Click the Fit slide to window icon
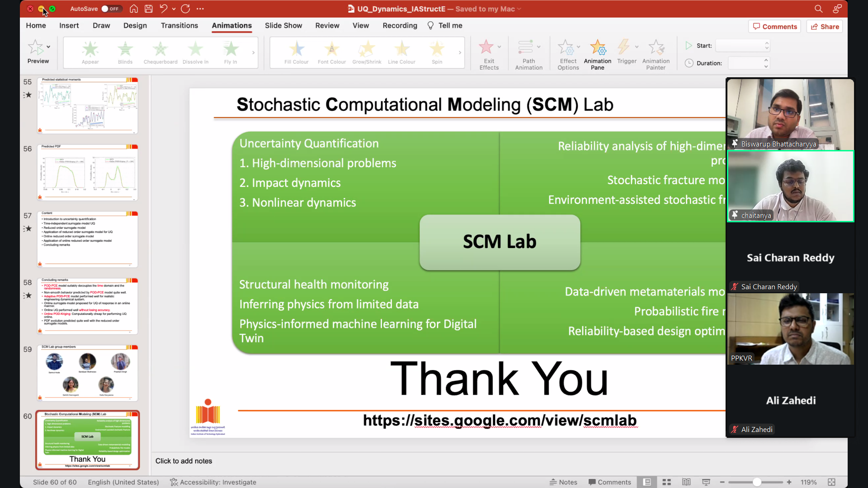The width and height of the screenshot is (868, 488). point(831,482)
